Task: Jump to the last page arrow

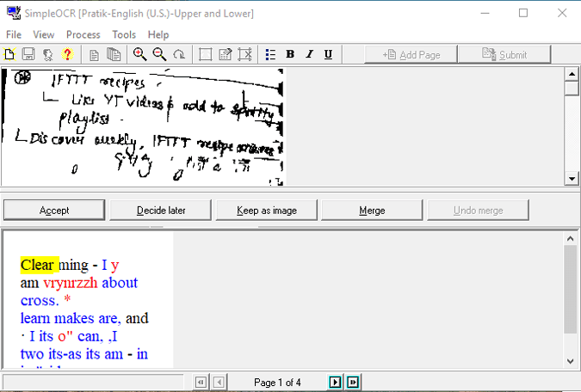Action: [x=353, y=382]
